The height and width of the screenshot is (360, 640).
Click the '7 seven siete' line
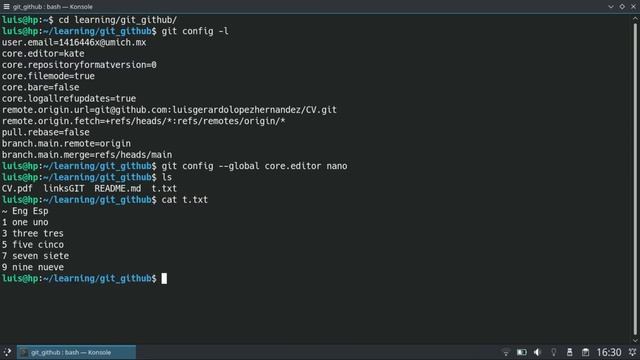(36, 256)
